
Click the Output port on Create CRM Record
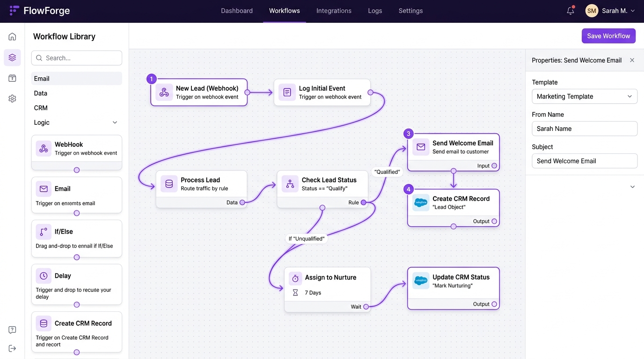[494, 221]
